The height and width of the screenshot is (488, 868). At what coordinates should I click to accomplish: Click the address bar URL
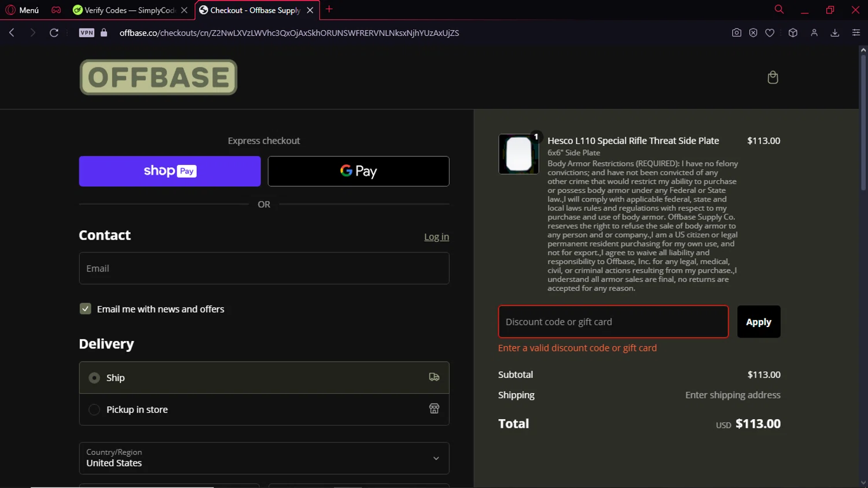tap(289, 33)
